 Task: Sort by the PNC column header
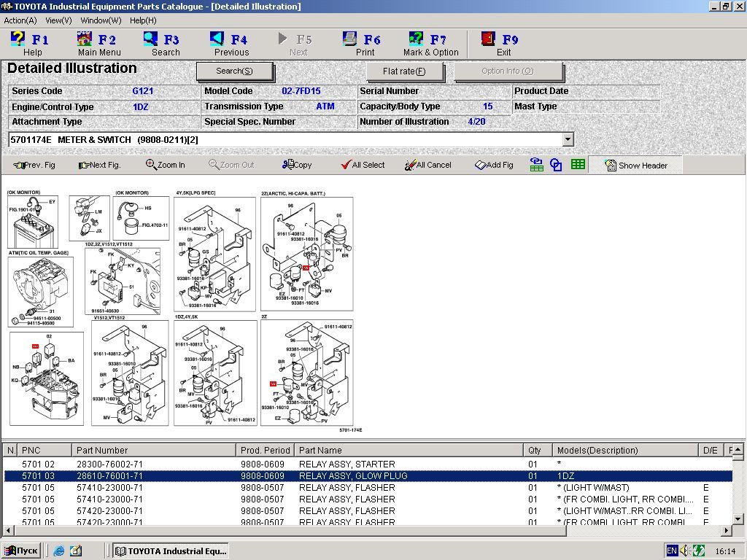click(x=44, y=450)
